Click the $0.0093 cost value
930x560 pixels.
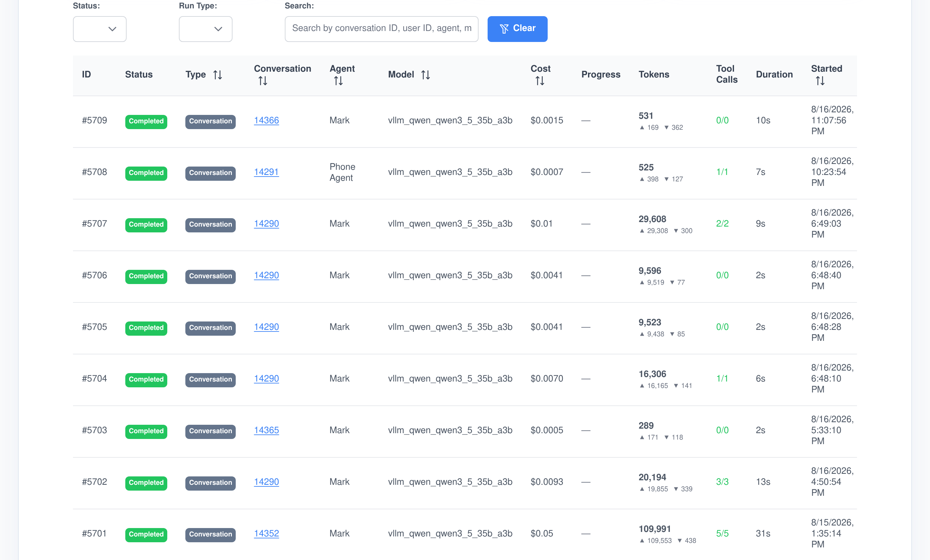[x=546, y=482]
